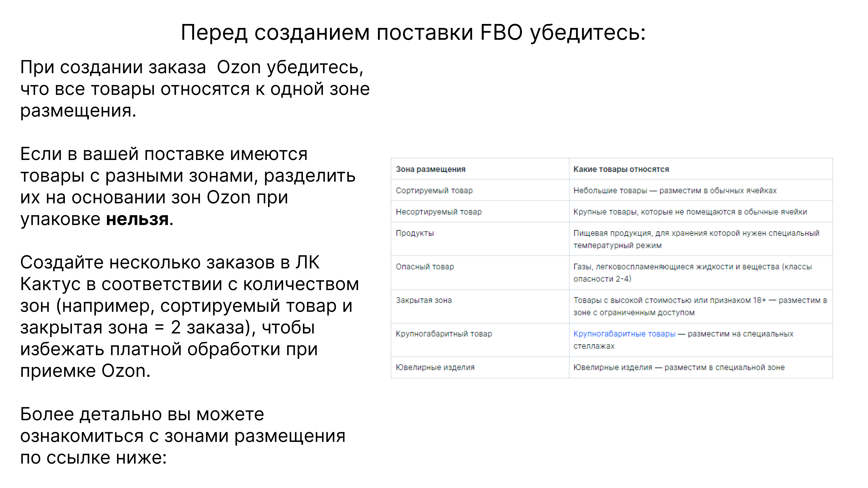Click the paragraph starting 'При создании заказа Ozon'

(x=195, y=89)
